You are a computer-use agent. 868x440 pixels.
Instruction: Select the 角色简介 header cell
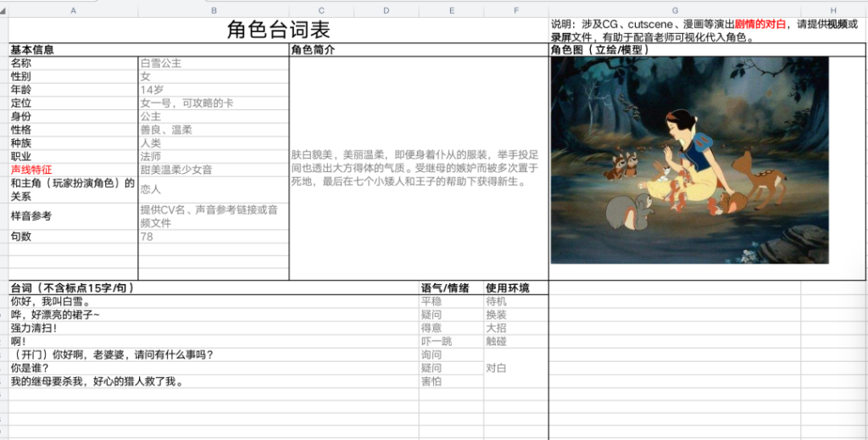click(x=419, y=50)
